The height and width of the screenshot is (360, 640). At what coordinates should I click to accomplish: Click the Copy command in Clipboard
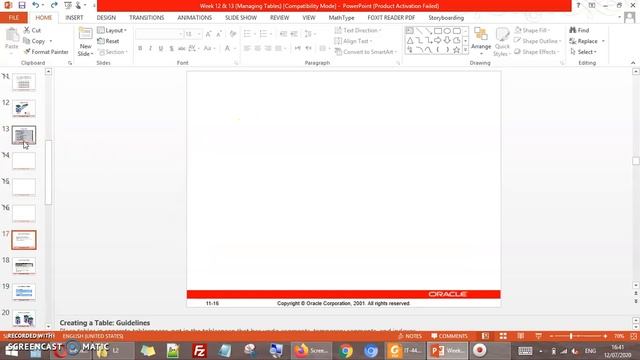tap(35, 41)
